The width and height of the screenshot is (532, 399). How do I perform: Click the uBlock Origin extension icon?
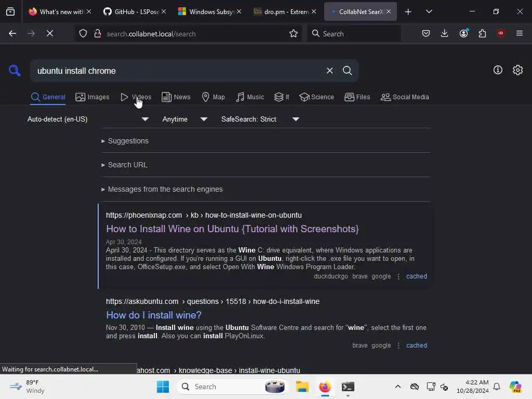tap(500, 33)
